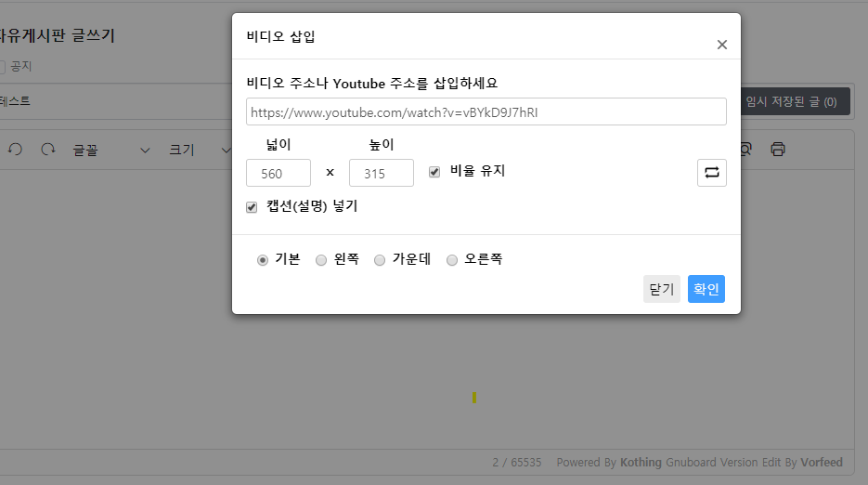Click the undo arrow icon in editor toolbar

15,150
